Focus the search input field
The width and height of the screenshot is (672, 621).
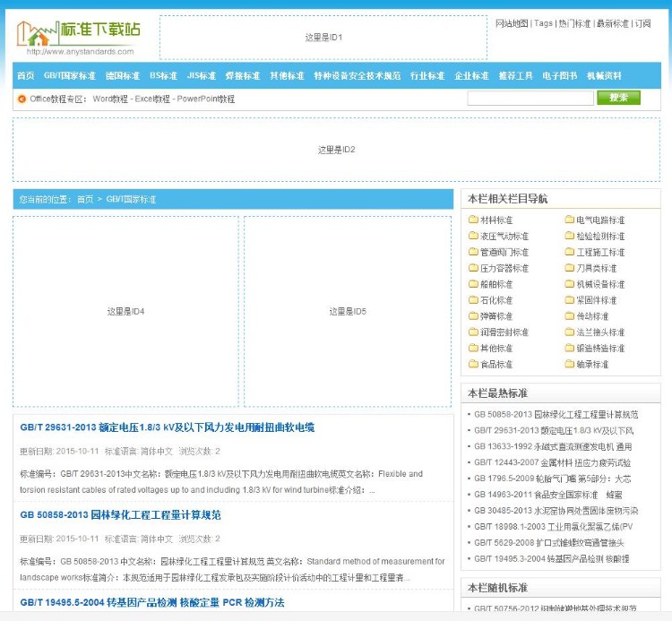click(x=530, y=99)
